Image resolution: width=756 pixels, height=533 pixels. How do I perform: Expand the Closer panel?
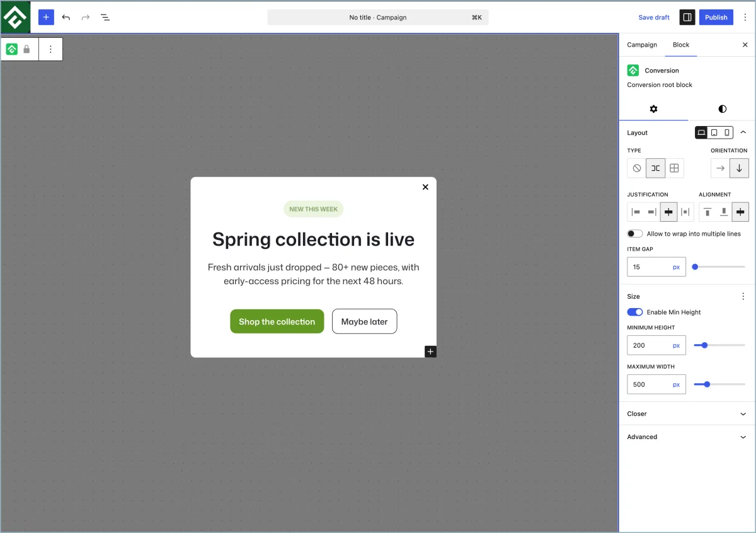pos(687,414)
